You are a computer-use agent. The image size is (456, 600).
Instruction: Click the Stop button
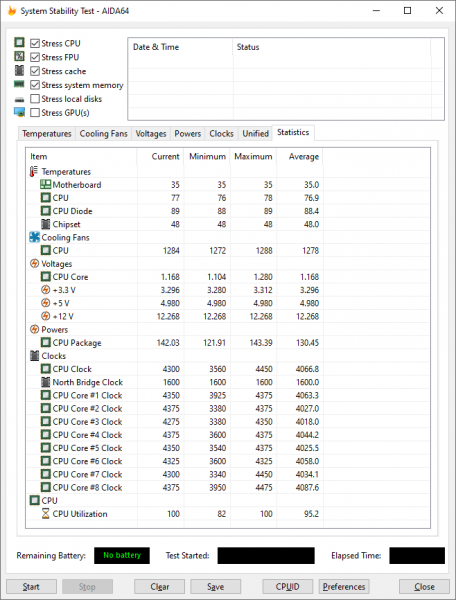87,587
